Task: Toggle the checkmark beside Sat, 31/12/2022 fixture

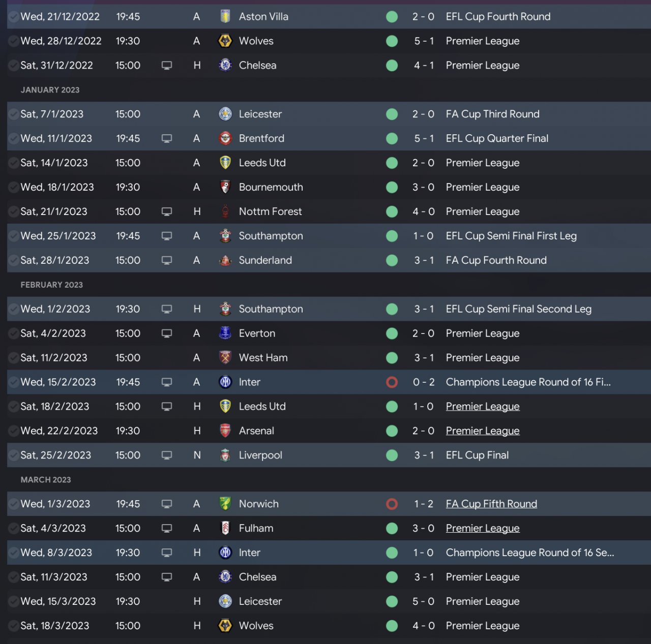Action: [13, 66]
